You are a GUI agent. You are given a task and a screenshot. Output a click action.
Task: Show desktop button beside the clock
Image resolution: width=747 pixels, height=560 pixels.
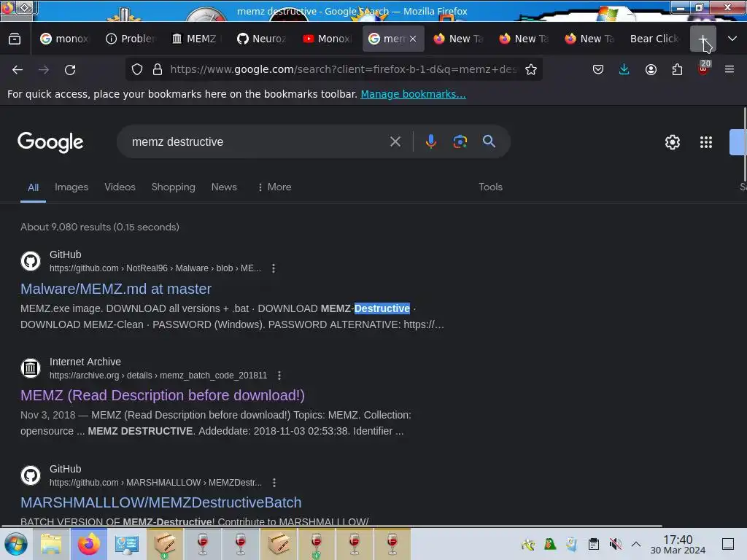point(728,544)
